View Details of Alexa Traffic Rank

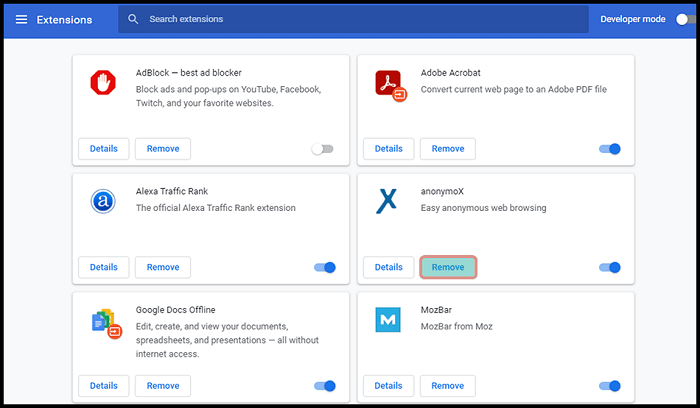(104, 267)
